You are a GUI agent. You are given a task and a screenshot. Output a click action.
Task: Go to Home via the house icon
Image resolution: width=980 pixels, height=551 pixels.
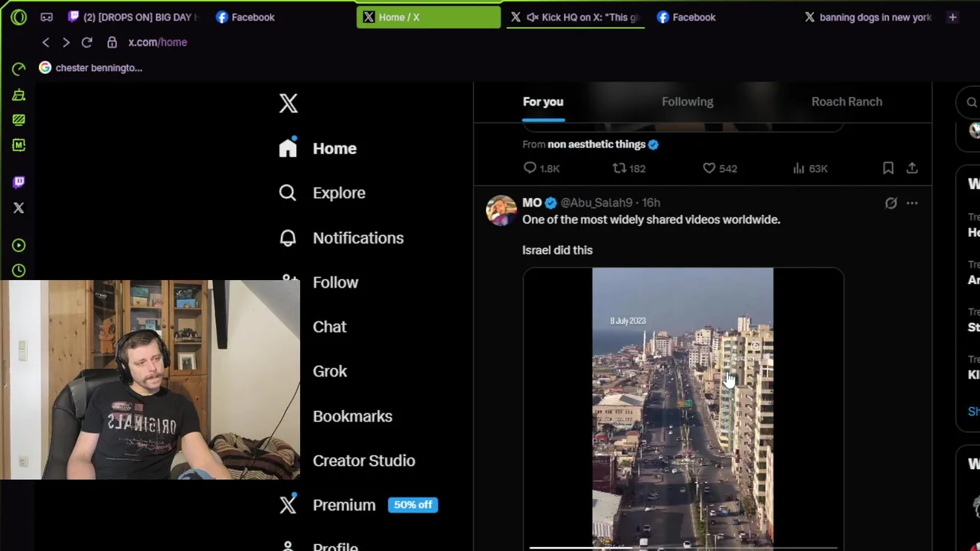pos(288,148)
